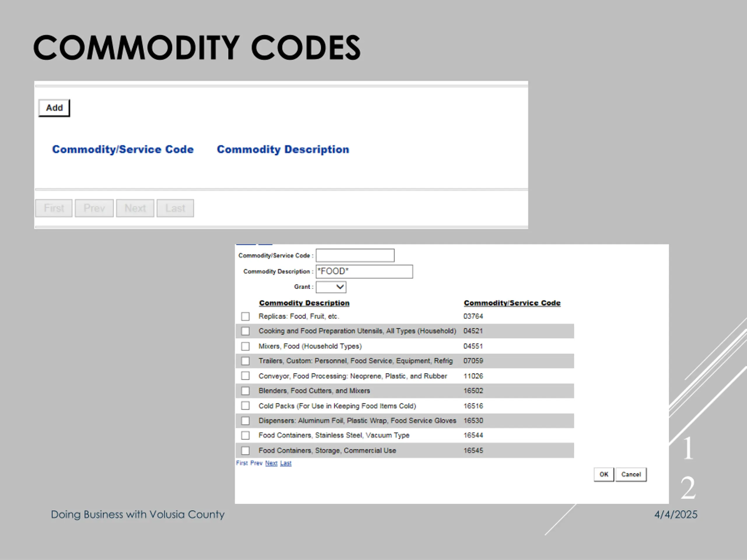The image size is (747, 560).
Task: Check the Conveyor, Food Processing checkbox
Action: point(245,376)
